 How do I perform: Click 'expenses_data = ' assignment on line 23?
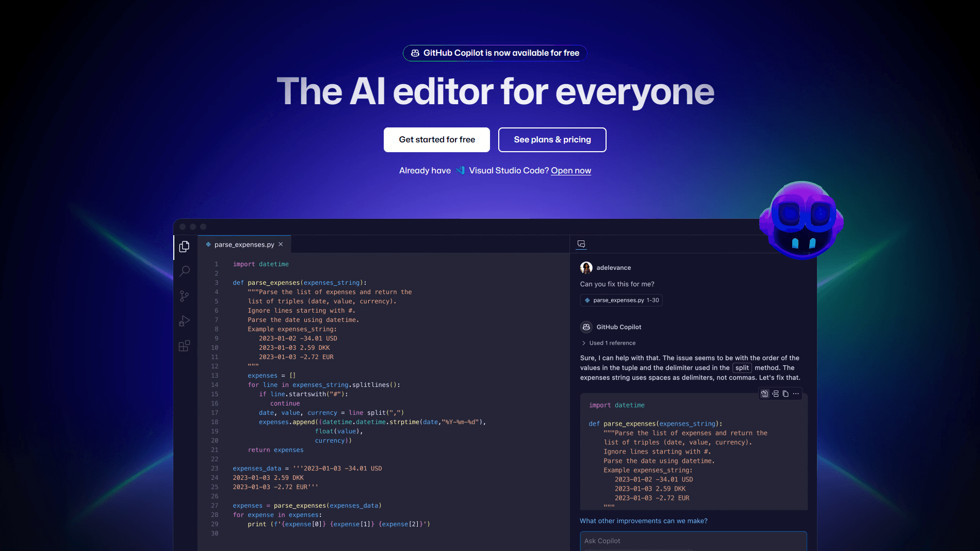261,468
